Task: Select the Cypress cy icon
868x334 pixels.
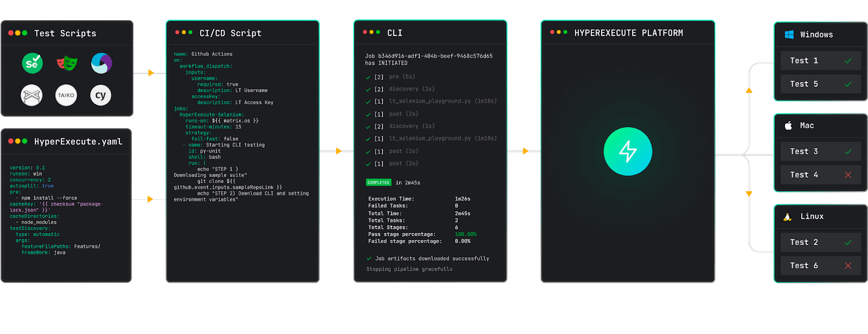Action: point(100,96)
